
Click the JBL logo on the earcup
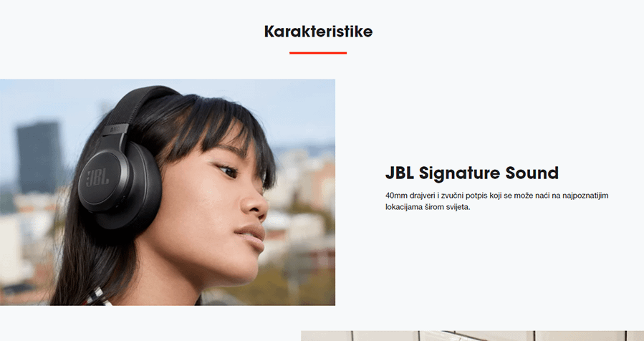[97, 178]
